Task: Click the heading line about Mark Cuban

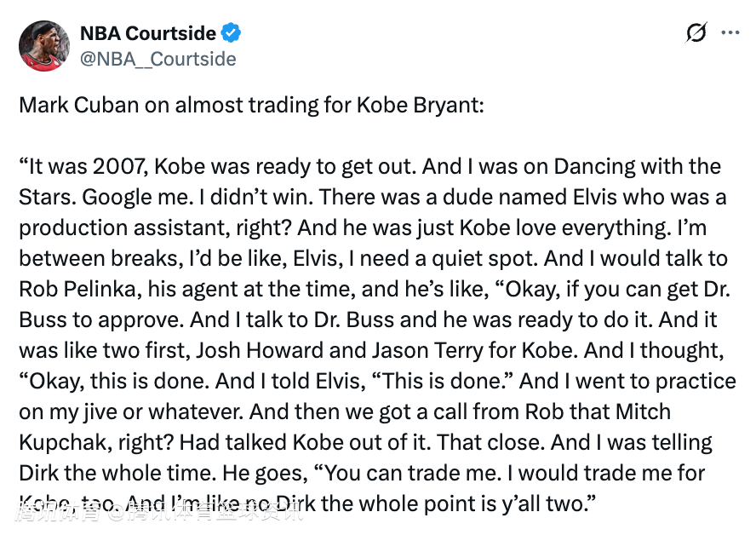Action: (x=251, y=106)
